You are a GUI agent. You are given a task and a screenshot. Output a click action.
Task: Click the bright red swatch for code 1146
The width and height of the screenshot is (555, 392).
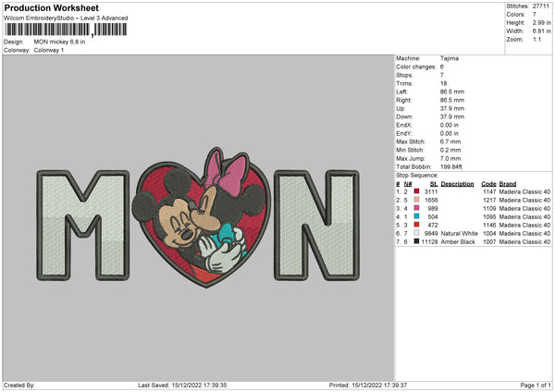click(x=416, y=225)
